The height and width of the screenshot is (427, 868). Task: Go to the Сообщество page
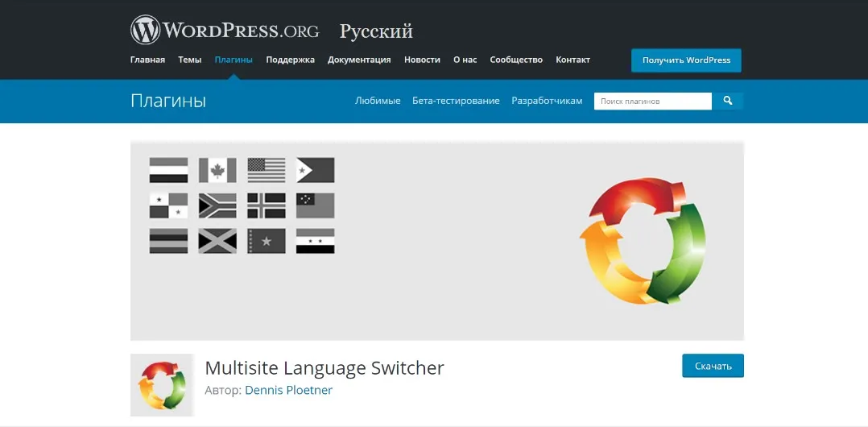click(516, 60)
